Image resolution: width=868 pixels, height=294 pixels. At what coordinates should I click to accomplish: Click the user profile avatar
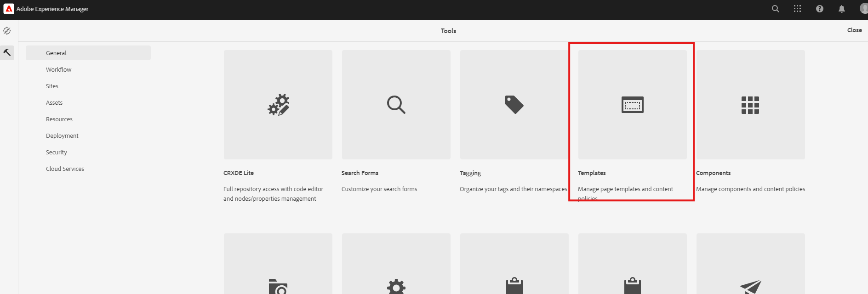863,9
